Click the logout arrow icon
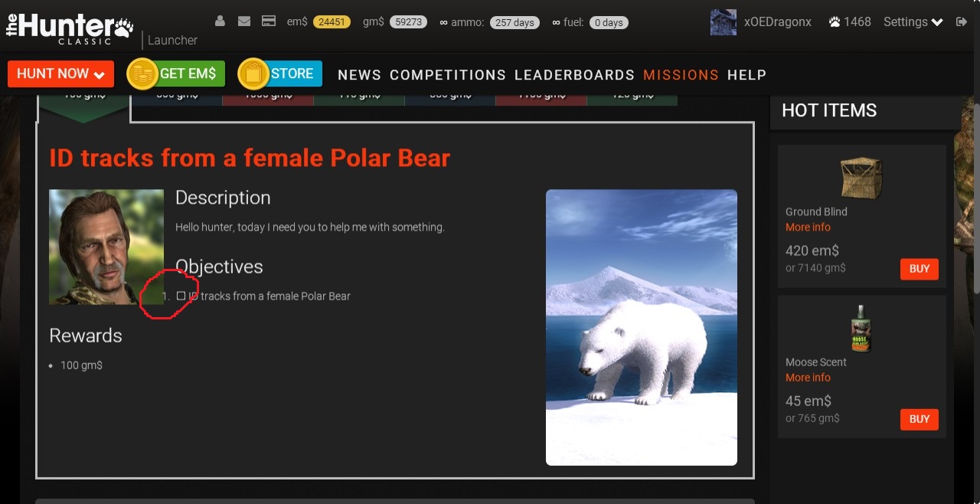Screen dimensions: 980x504 (962, 22)
